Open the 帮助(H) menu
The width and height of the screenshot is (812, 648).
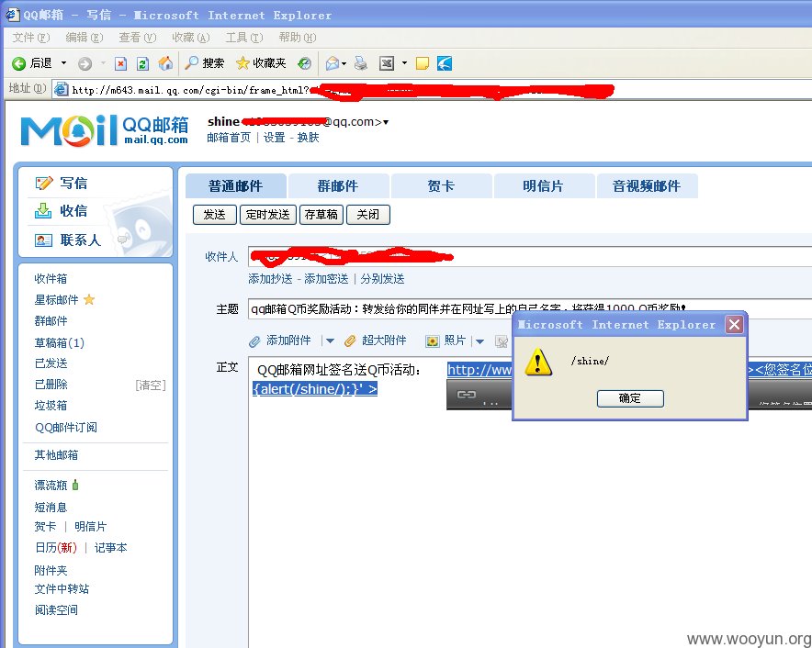coord(298,38)
